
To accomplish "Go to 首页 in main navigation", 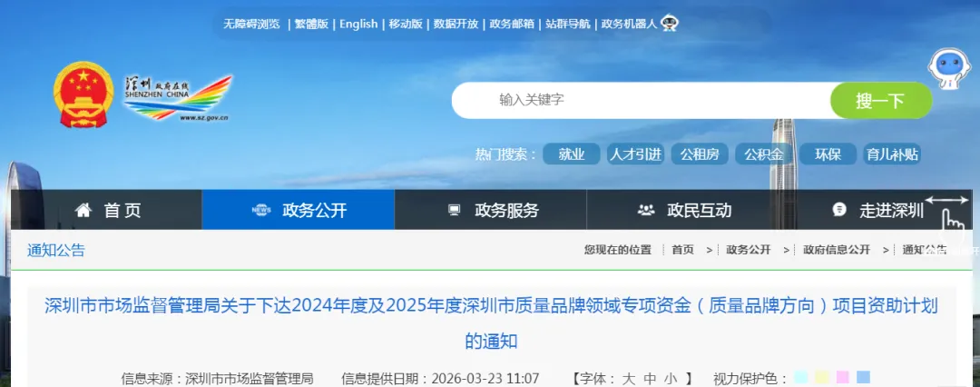I will click(x=106, y=210).
